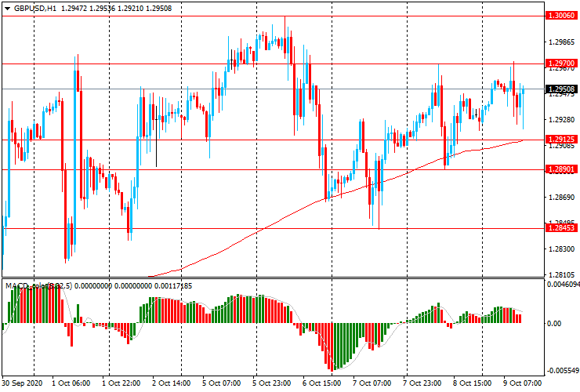Select the 1.28690 price scale value
The image size is (580, 392).
coord(562,198)
